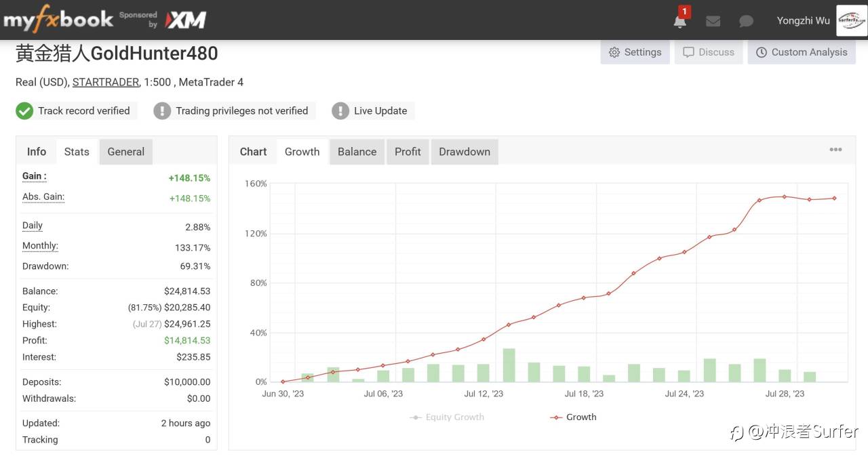Click the myfxbook logo
The width and height of the screenshot is (868, 456).
point(58,20)
